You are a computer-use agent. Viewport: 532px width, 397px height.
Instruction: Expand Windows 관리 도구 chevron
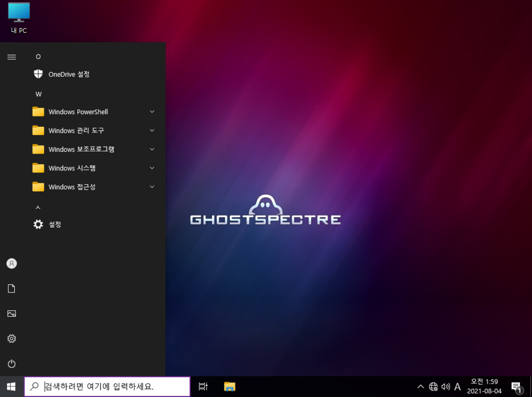pos(152,130)
